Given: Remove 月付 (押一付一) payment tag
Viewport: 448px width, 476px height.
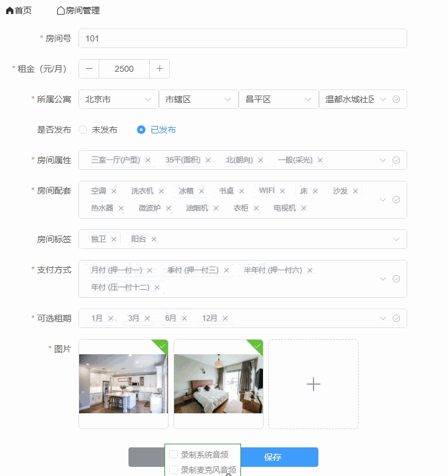Looking at the screenshot, I should [x=150, y=270].
